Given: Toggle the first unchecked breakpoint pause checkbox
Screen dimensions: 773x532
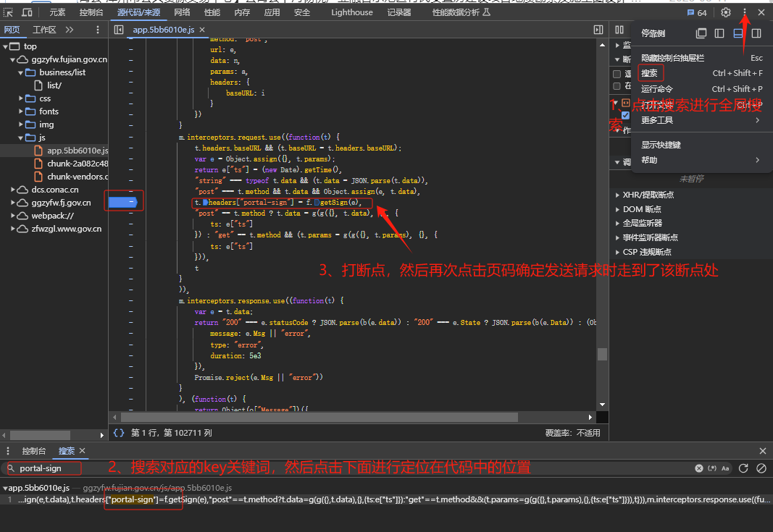Looking at the screenshot, I should tap(617, 74).
